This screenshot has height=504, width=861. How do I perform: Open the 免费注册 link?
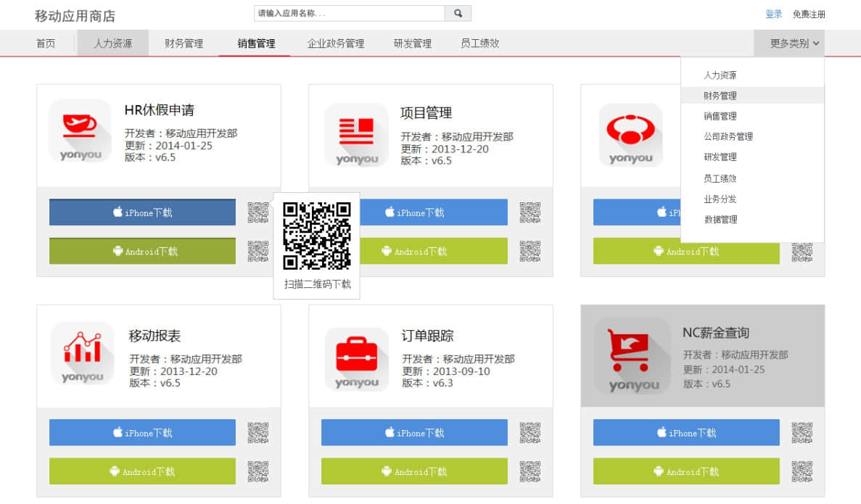[809, 15]
